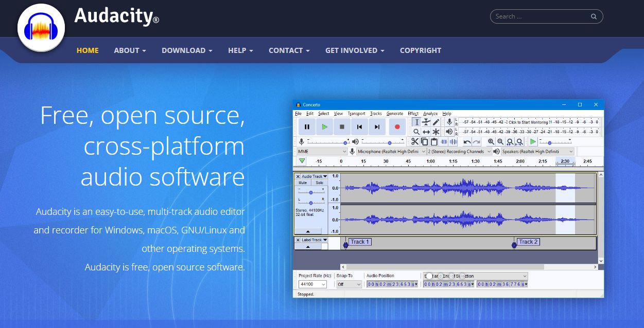Click the Redo arrow icon
This screenshot has height=328, width=644.
click(x=477, y=141)
